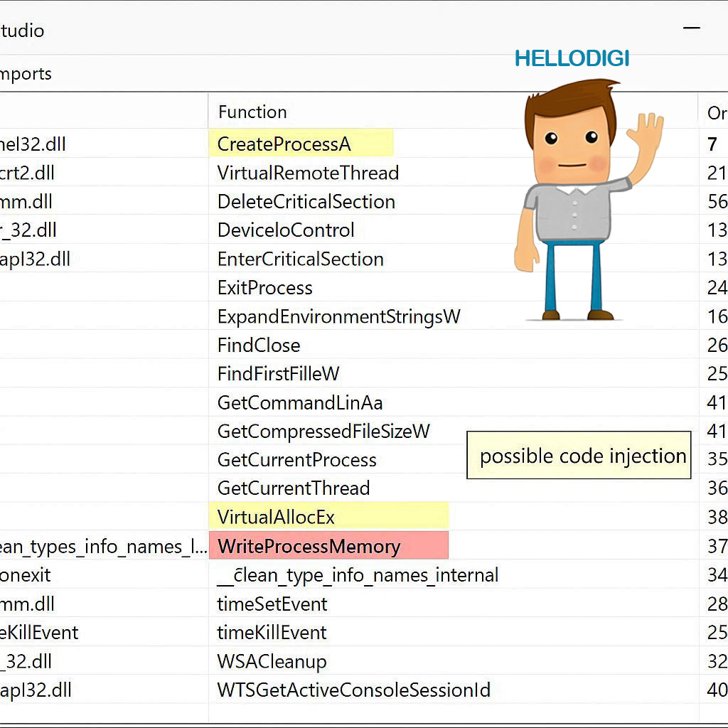Choose the DeleteCriticalSection import entry
Viewport: 728px width, 728px height.
(306, 201)
